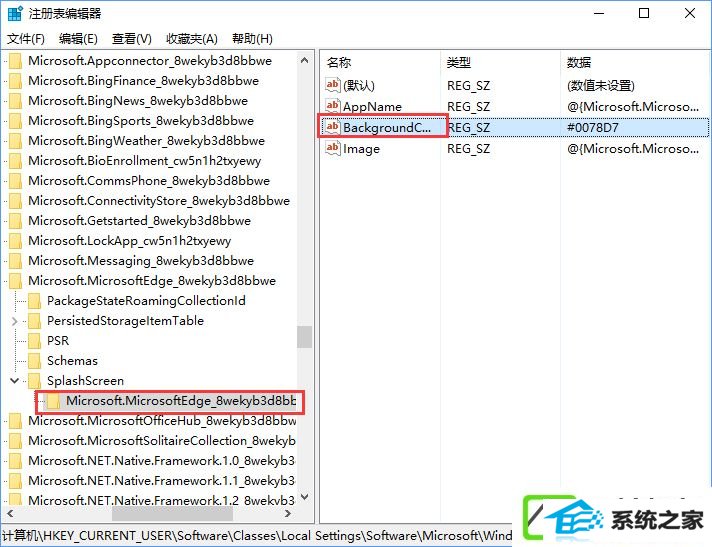Select folder icon of Microsoft.CommsPhone_8wekyb3d8bbwe

[15, 181]
